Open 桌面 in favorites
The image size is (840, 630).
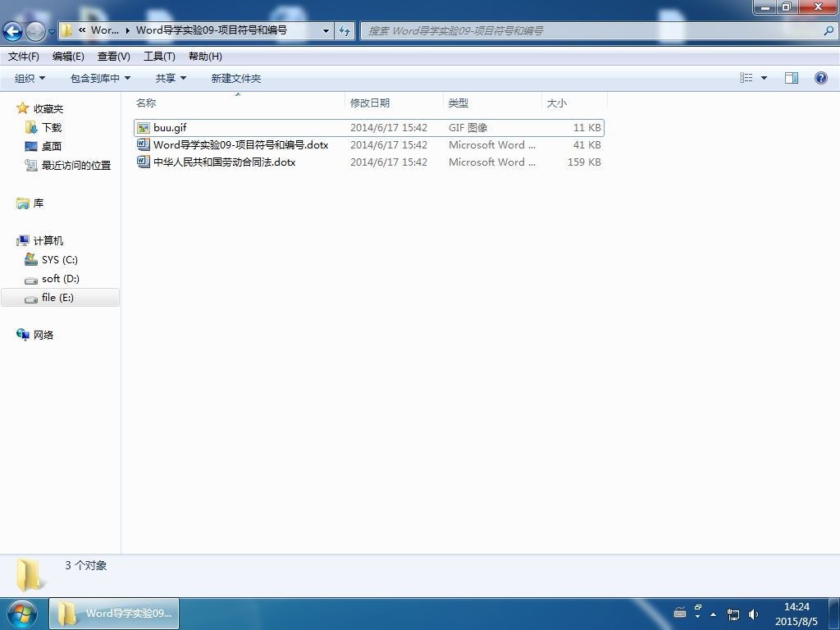coord(52,146)
